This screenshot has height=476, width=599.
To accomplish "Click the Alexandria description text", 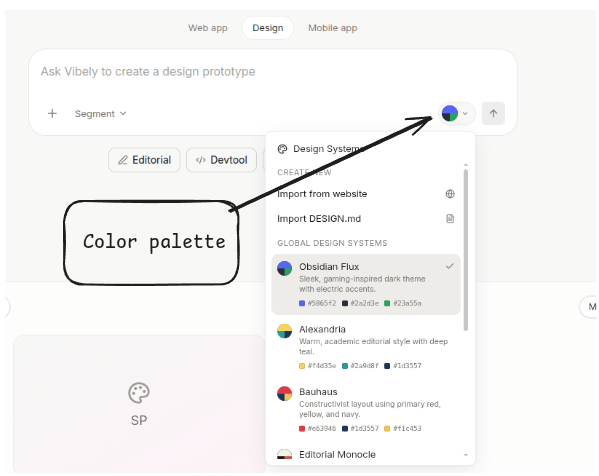I will point(373,346).
